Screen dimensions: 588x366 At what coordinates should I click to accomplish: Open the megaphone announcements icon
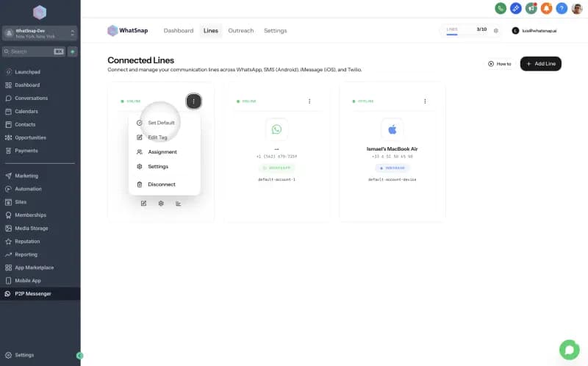[x=531, y=8]
